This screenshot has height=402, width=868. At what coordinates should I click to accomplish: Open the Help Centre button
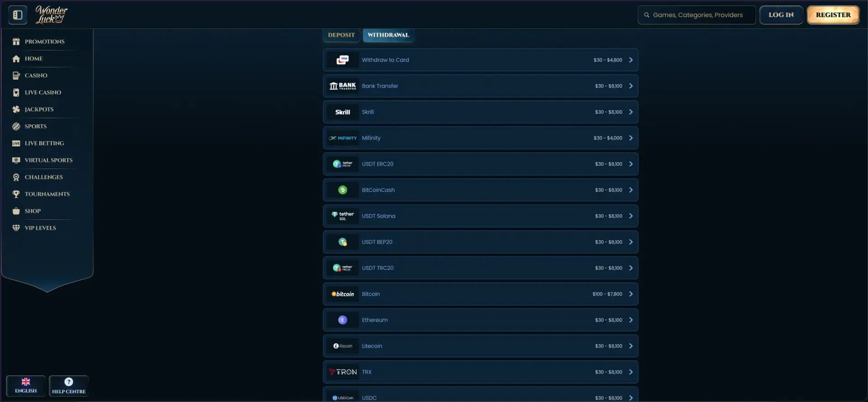coord(69,386)
